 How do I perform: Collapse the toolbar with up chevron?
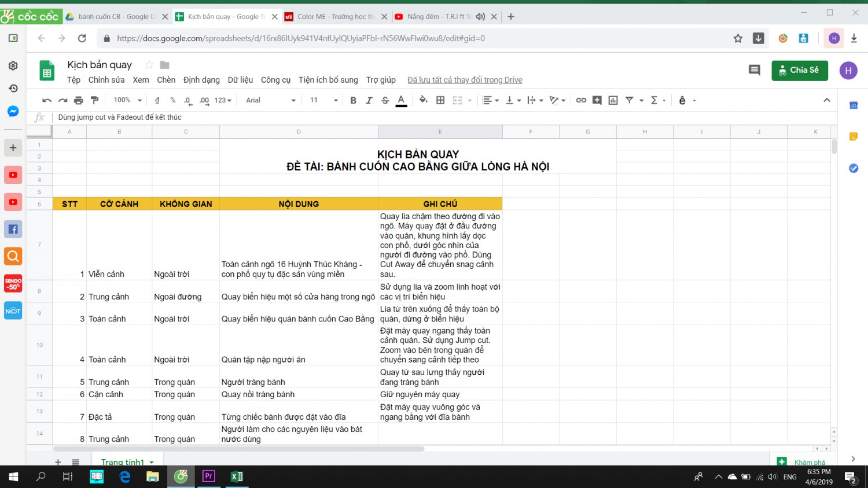pyautogui.click(x=827, y=101)
